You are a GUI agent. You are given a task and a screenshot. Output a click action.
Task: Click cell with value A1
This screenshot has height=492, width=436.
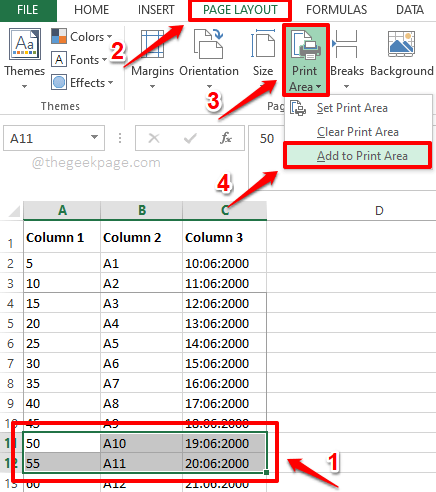(142, 263)
